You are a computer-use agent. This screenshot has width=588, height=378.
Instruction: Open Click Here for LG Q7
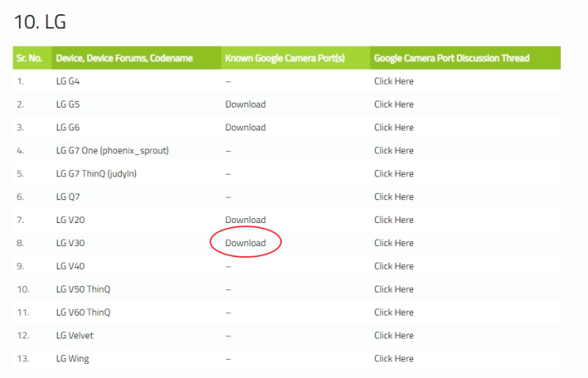(x=394, y=197)
